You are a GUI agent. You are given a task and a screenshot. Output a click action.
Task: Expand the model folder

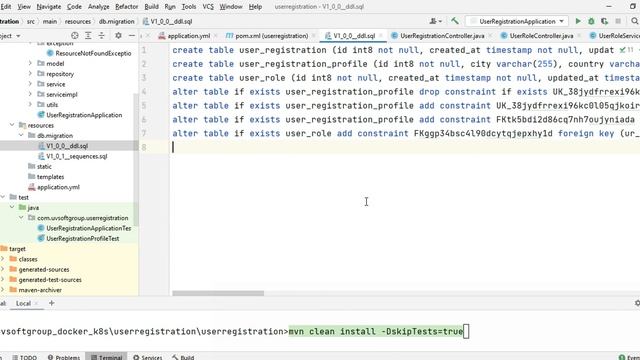coord(30,63)
